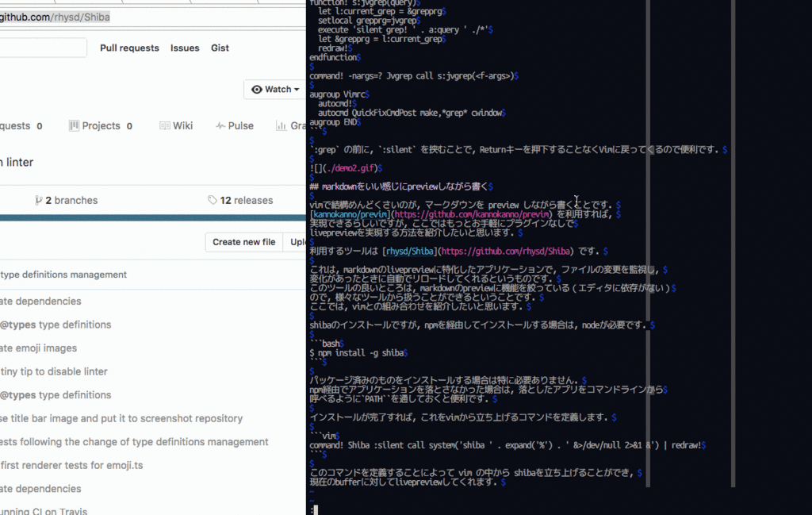Click 'augroup Vimrc' line in Vim
The width and height of the screenshot is (812, 515).
339,94
